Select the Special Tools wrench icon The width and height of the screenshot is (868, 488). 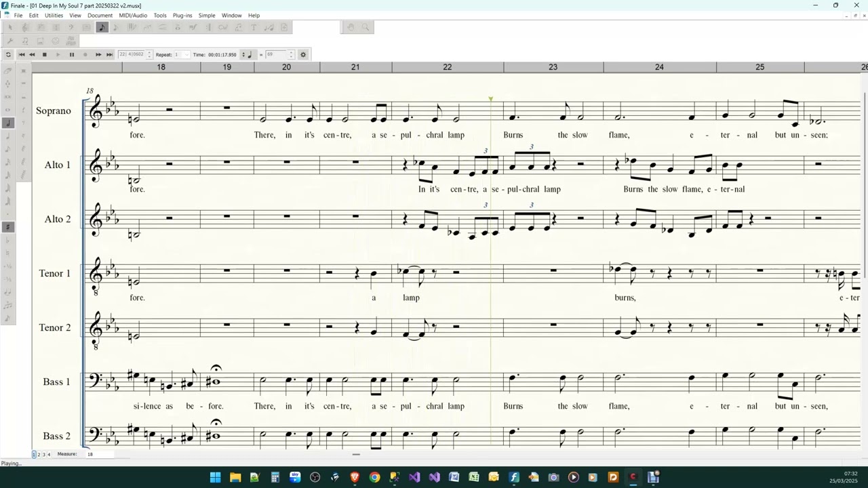click(x=10, y=41)
